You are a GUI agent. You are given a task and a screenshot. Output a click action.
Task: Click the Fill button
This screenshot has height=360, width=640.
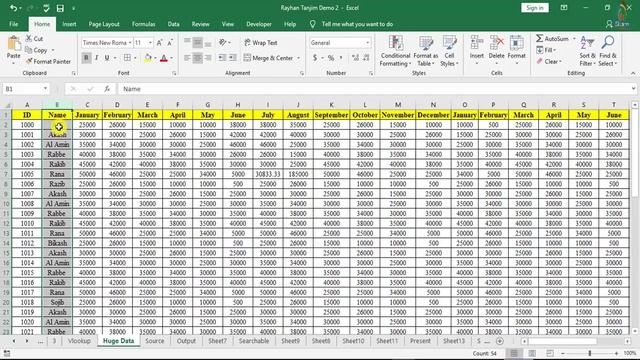pos(546,50)
